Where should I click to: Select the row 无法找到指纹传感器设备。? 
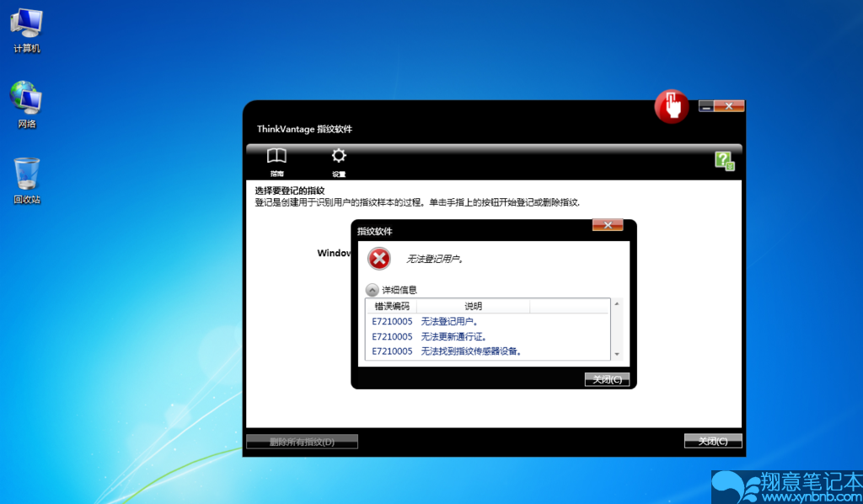pos(488,351)
